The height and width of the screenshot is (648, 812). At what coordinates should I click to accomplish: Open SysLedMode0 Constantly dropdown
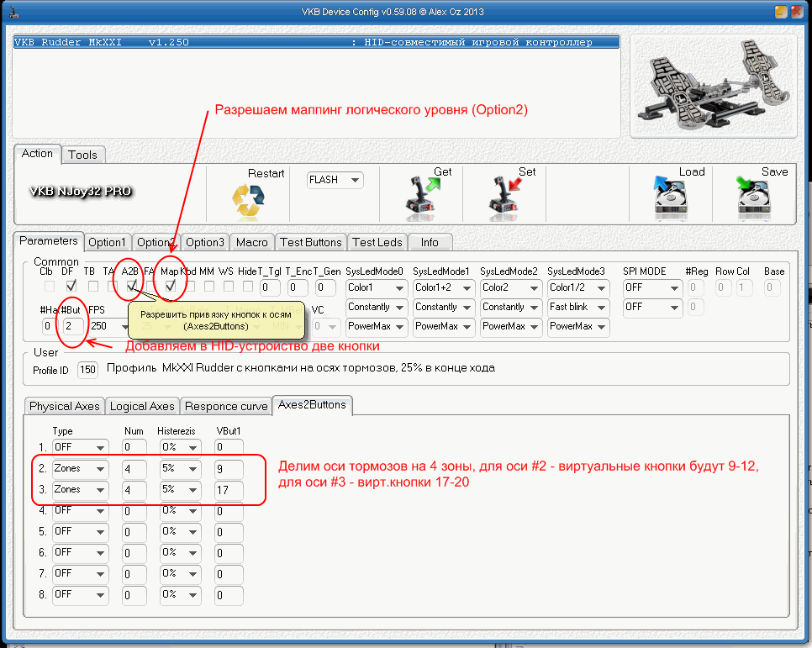377,307
